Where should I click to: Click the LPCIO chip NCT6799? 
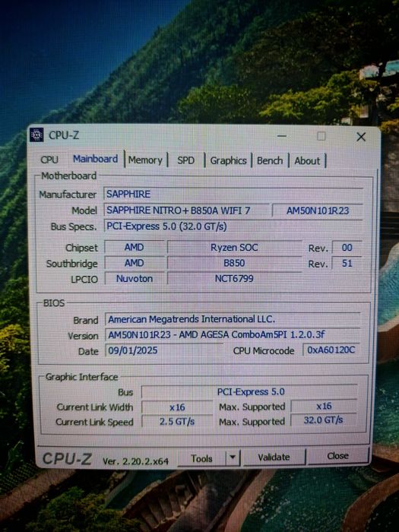pos(234,279)
